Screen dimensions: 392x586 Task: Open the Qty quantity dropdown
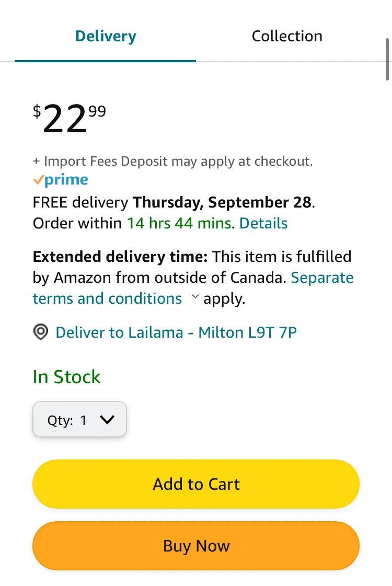pos(79,419)
